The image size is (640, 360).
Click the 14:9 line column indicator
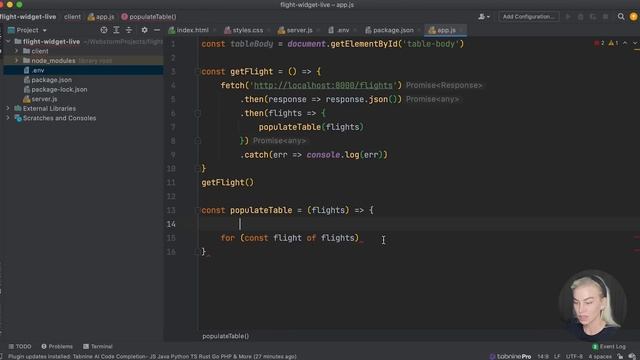coord(543,356)
